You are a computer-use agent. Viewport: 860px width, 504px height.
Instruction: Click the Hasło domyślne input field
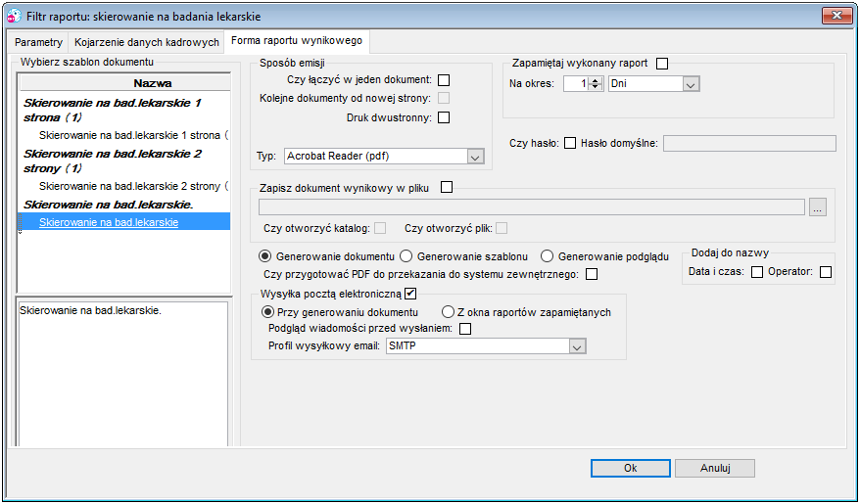pos(749,144)
